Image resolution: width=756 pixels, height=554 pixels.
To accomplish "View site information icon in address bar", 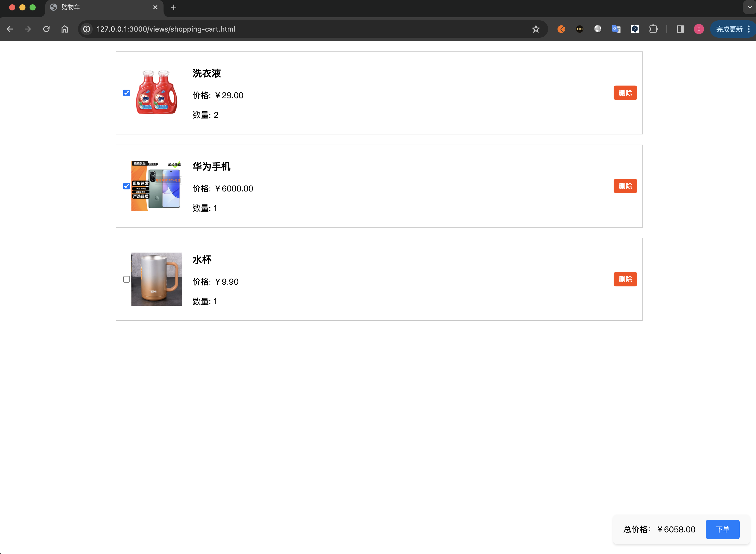I will pyautogui.click(x=87, y=29).
